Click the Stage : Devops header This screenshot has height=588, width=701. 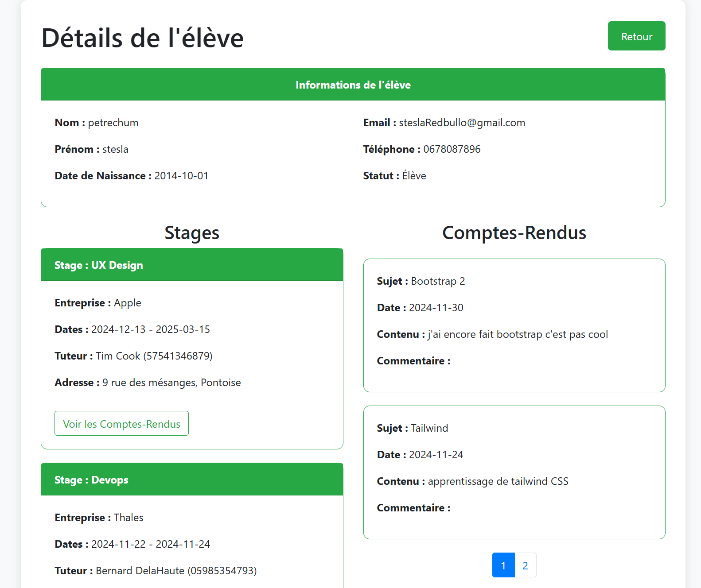pos(91,480)
